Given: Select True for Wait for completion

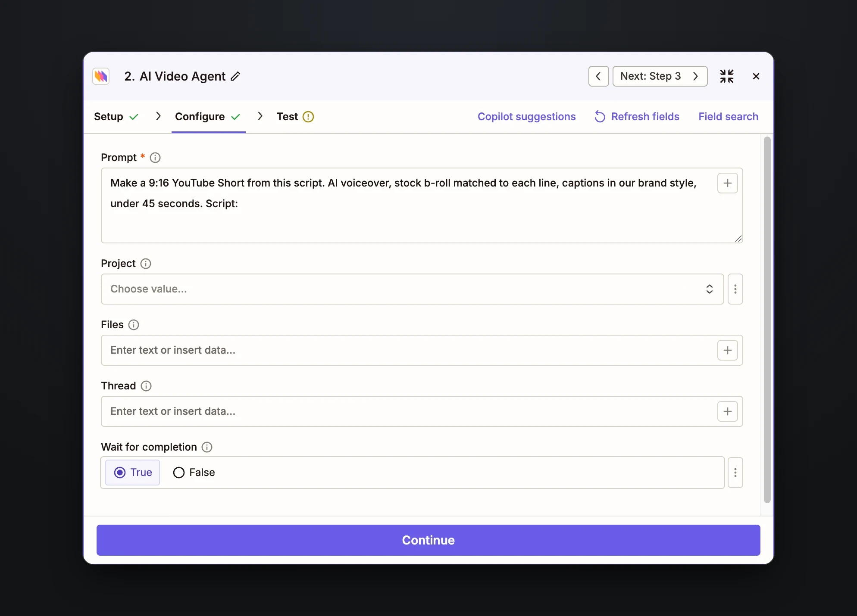Looking at the screenshot, I should click(133, 473).
